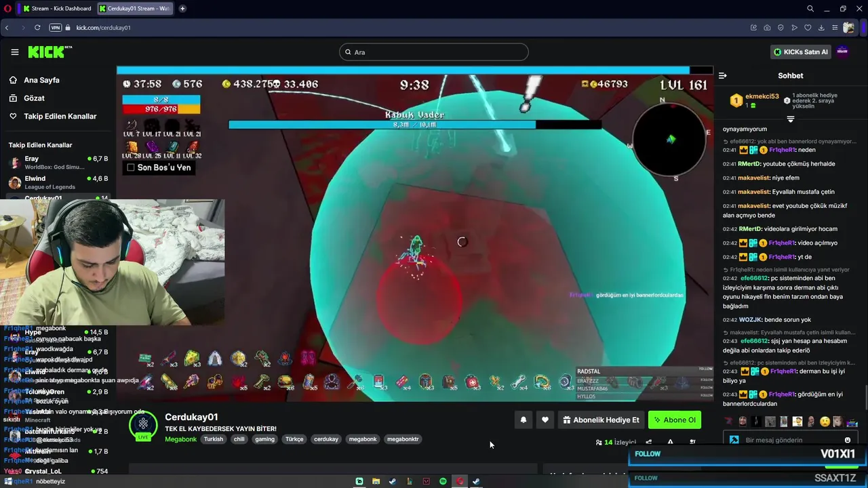Open a new browser tab
This screenshot has width=868, height=488.
182,8
